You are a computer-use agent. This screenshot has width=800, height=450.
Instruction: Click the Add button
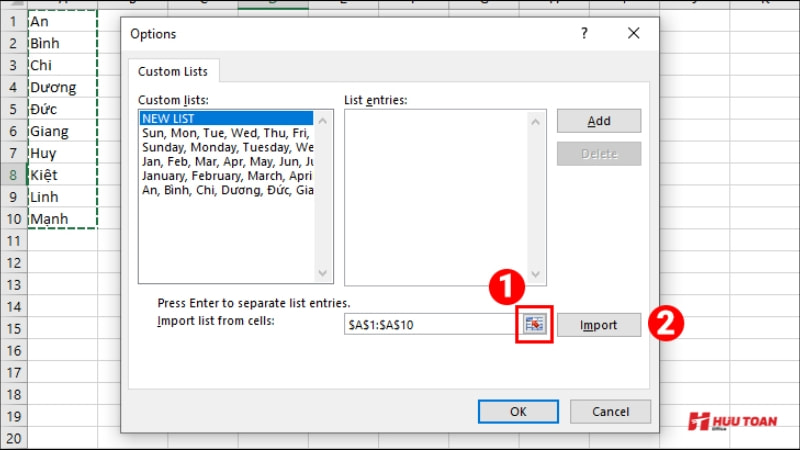(598, 121)
